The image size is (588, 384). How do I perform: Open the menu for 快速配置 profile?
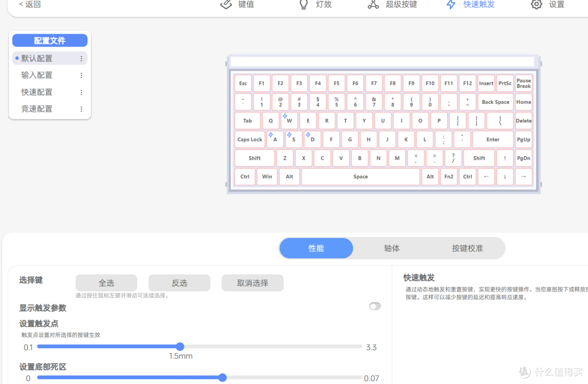(81, 92)
